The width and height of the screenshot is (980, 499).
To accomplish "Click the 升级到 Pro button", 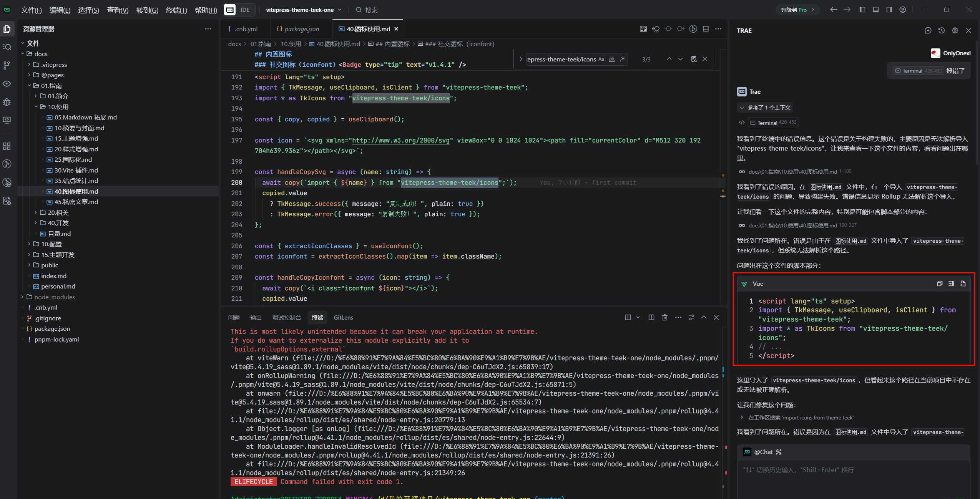I will pos(797,10).
